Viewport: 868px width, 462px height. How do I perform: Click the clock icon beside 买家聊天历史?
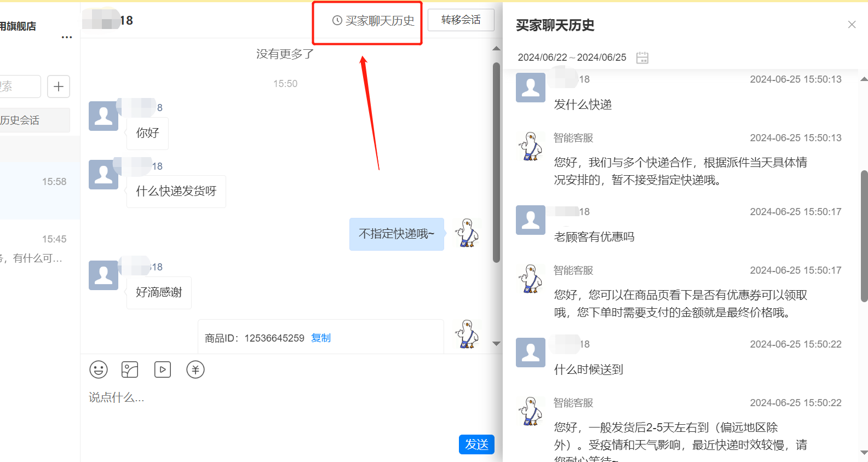337,21
